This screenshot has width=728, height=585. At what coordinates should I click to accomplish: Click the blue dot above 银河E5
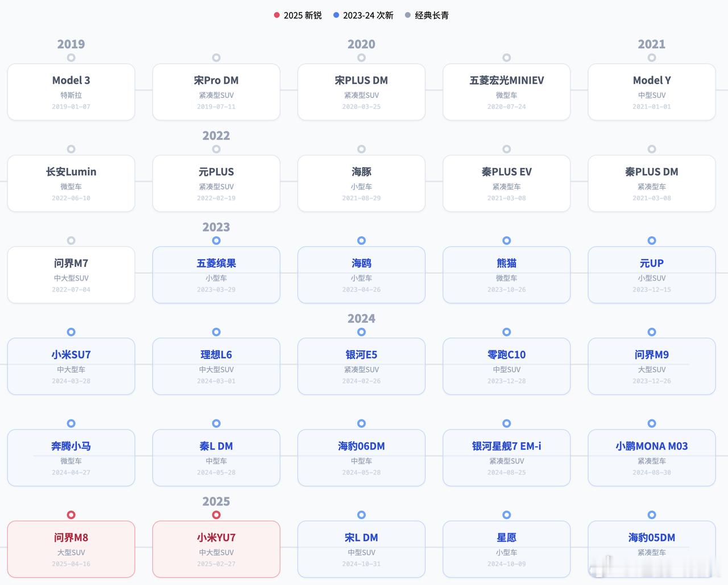(x=361, y=332)
